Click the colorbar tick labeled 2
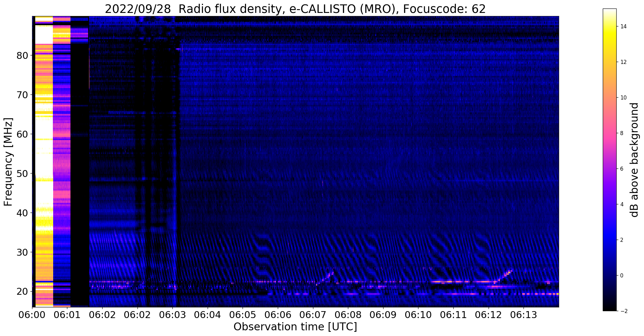 click(621, 240)
